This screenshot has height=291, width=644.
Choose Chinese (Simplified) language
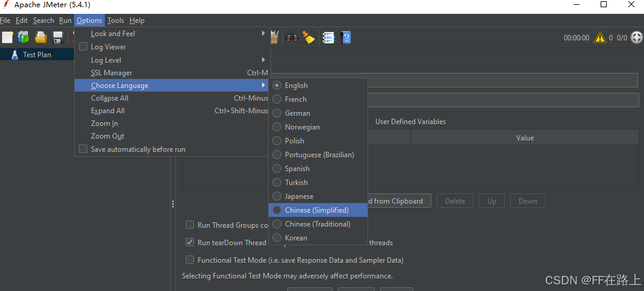318,210
